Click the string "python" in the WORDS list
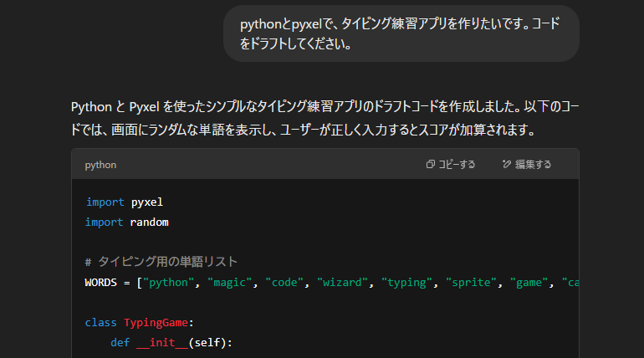Image resolution: width=644 pixels, height=358 pixels. [168, 283]
